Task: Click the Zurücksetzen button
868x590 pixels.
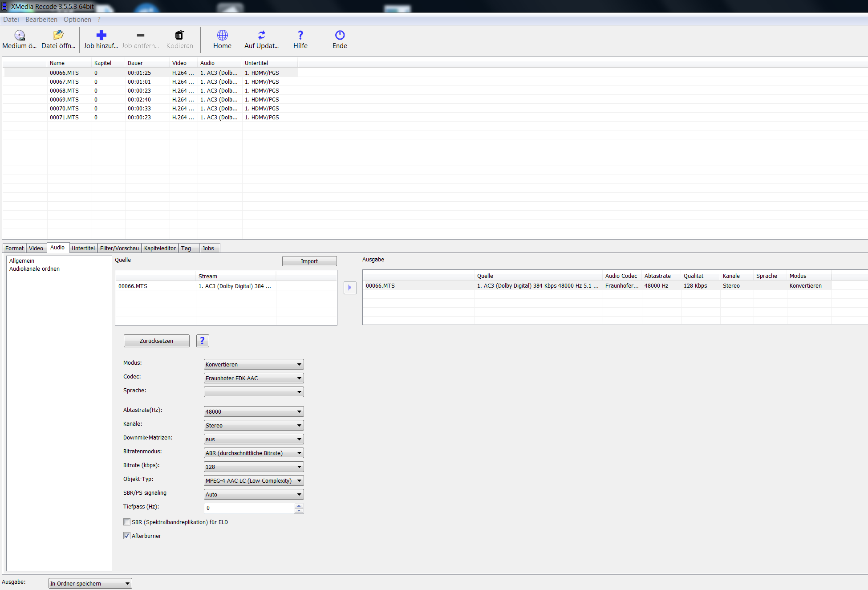Action: point(156,341)
